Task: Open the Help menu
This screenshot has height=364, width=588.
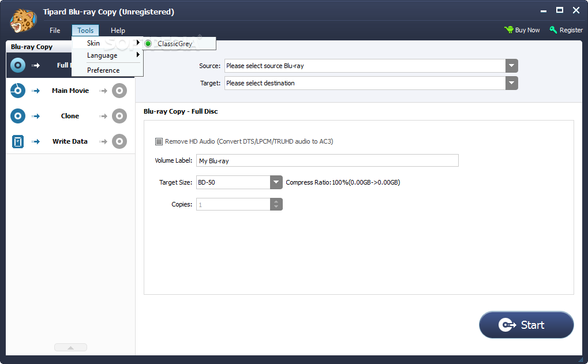Action: (x=118, y=31)
